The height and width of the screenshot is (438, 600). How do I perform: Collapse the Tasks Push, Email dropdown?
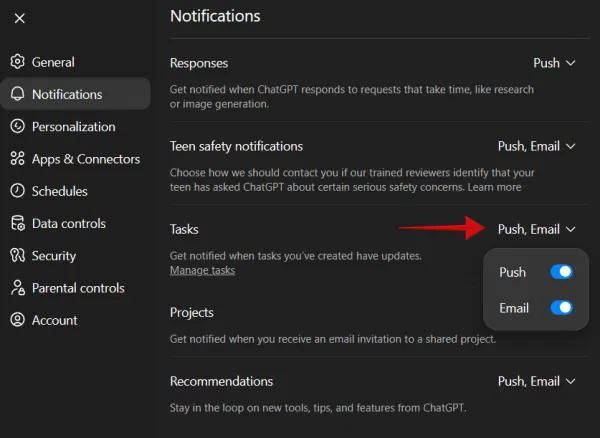click(537, 229)
